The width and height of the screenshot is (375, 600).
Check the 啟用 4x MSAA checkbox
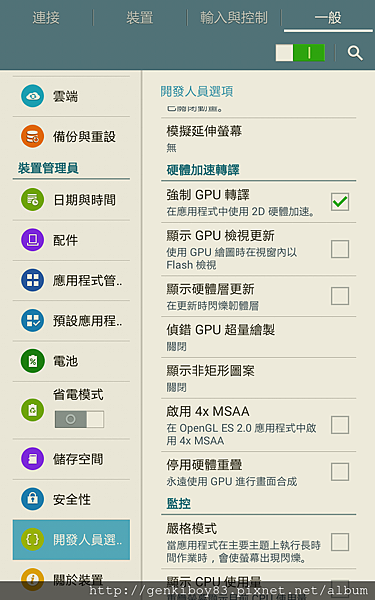pyautogui.click(x=340, y=425)
